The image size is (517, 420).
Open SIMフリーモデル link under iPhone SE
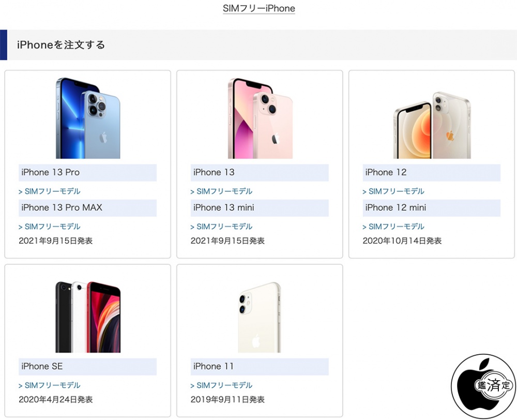[x=50, y=385]
